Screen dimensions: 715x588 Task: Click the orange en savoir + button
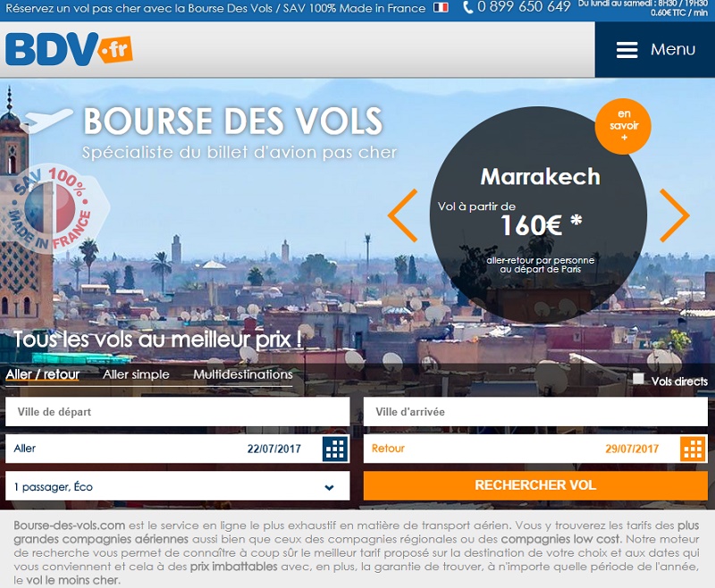click(x=623, y=126)
